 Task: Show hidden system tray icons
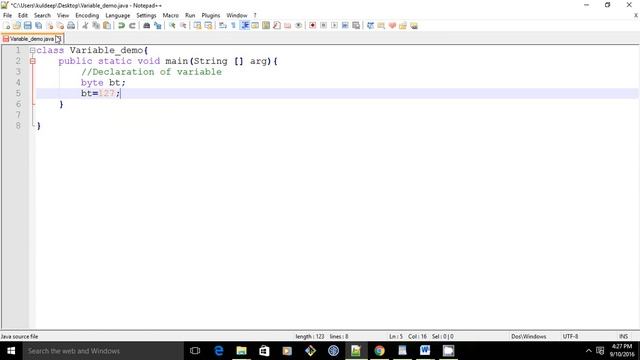(x=588, y=351)
